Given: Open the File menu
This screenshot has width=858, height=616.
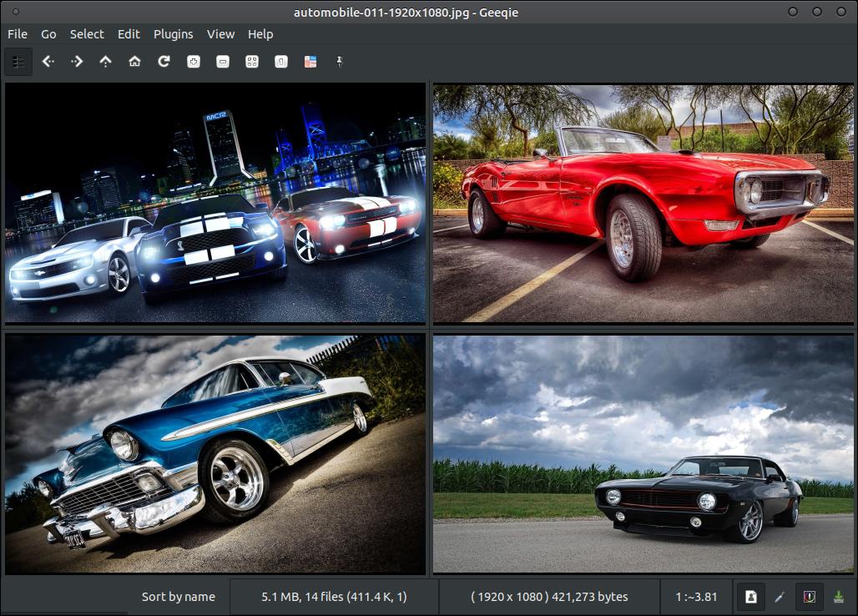Looking at the screenshot, I should (18, 34).
